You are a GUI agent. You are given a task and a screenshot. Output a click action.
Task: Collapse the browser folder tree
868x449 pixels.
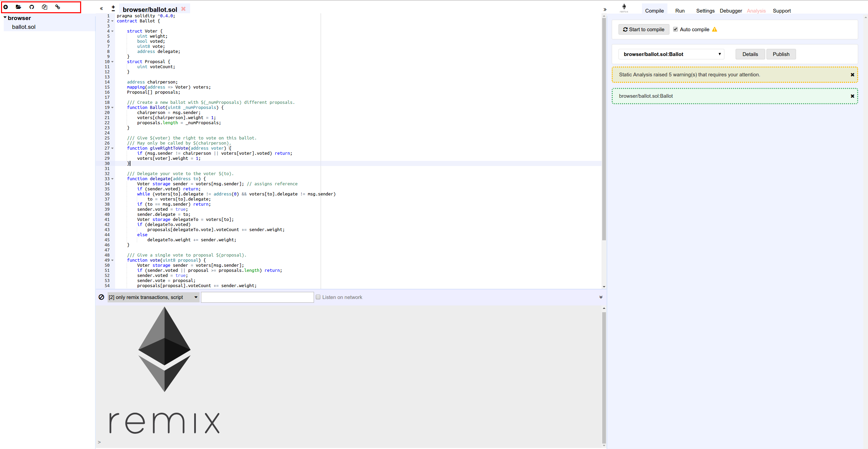tap(5, 18)
